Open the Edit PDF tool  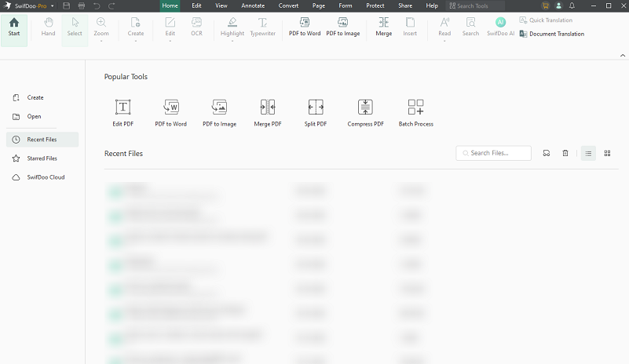(123, 113)
